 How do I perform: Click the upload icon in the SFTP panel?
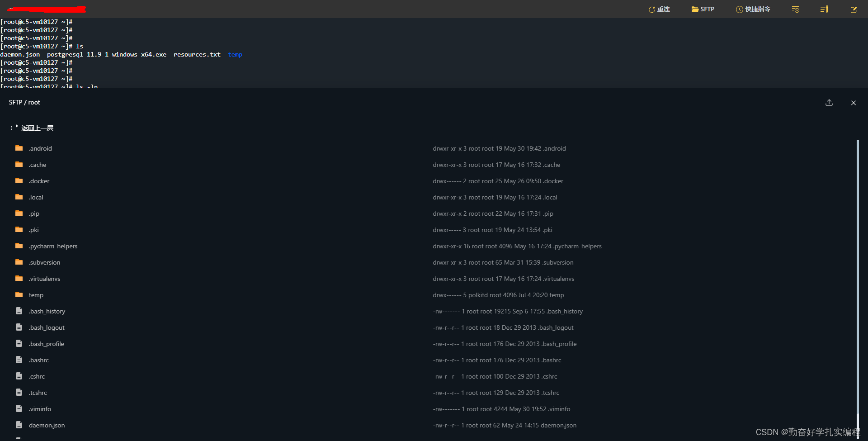click(x=829, y=103)
